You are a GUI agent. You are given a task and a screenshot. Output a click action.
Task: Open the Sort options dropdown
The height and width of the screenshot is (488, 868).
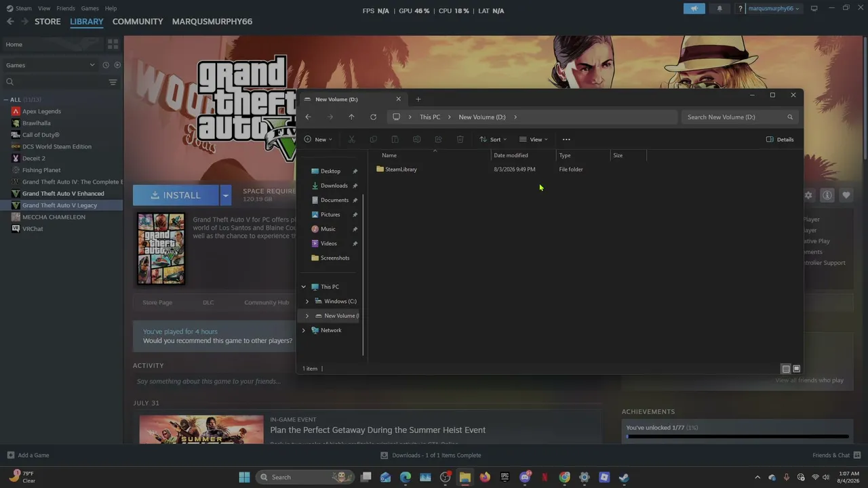[x=493, y=140]
